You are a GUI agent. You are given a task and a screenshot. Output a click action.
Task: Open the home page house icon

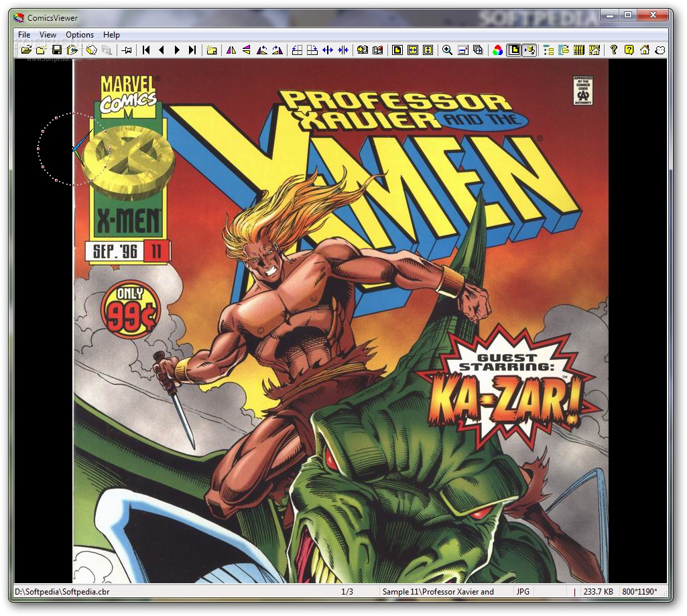click(644, 50)
